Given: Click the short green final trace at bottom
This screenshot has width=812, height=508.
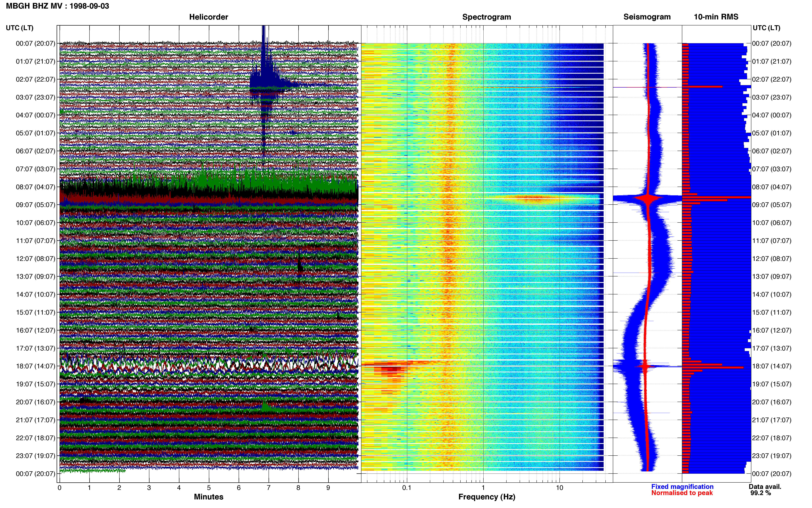Looking at the screenshot, I should [93, 471].
